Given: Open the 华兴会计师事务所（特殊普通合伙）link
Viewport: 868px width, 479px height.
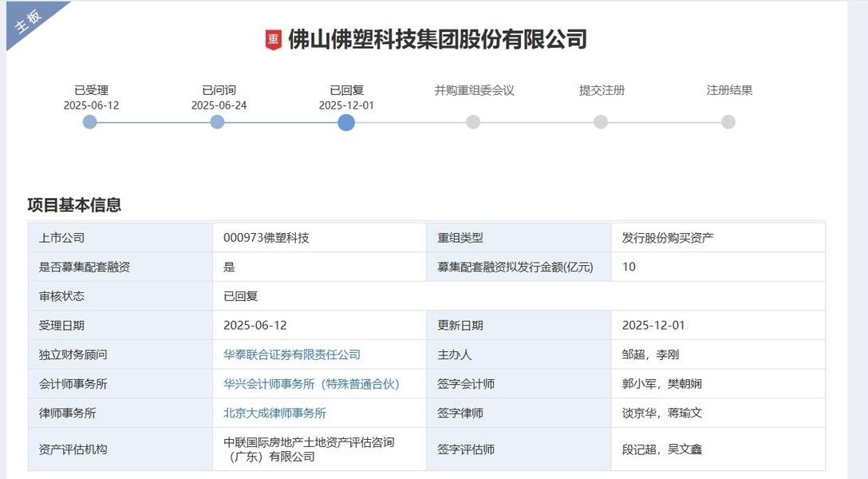Looking at the screenshot, I should [x=311, y=384].
